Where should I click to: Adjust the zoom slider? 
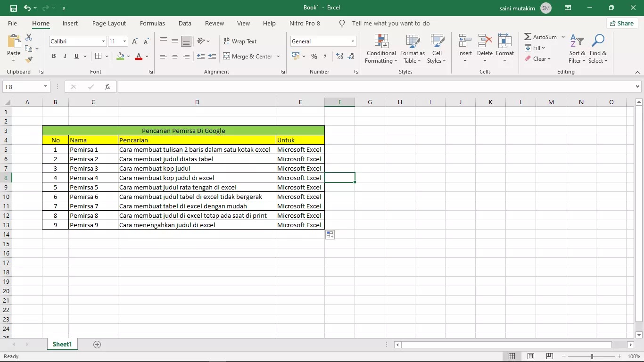(591, 356)
